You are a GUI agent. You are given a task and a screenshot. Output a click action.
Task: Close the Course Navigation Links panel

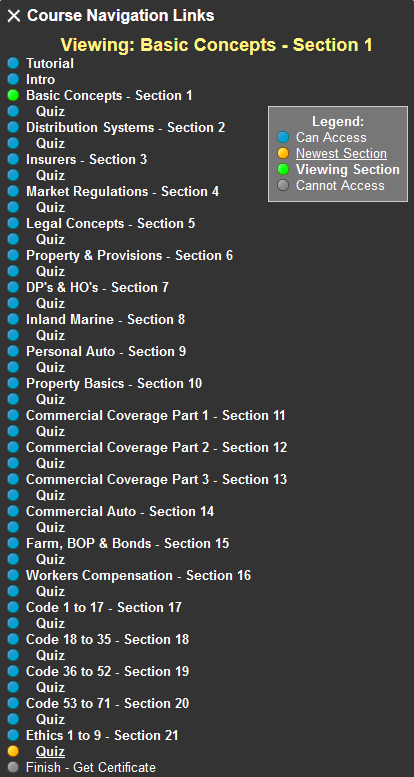pos(14,16)
